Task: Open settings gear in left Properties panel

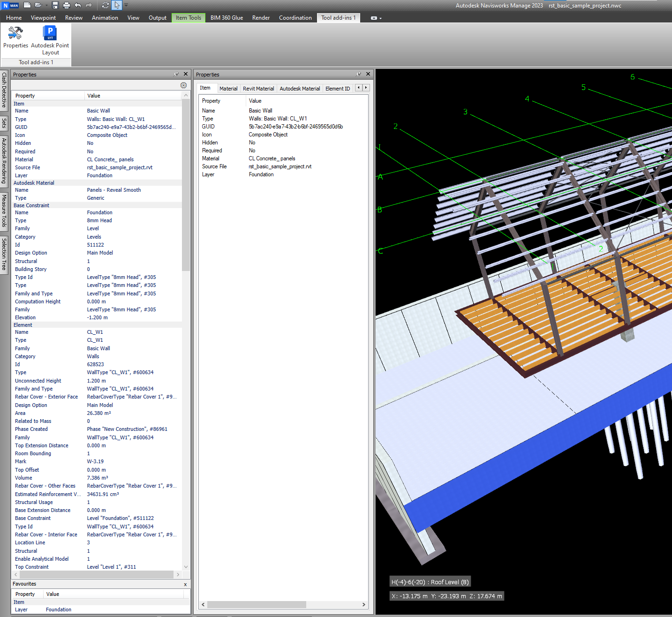Action: pos(183,85)
